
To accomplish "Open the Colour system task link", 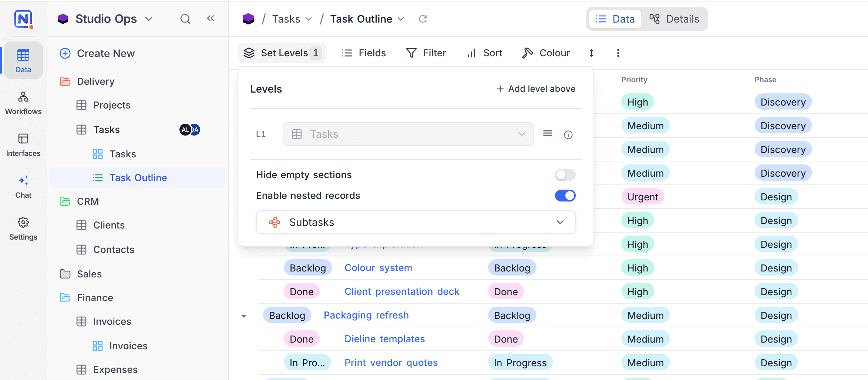I will 378,268.
